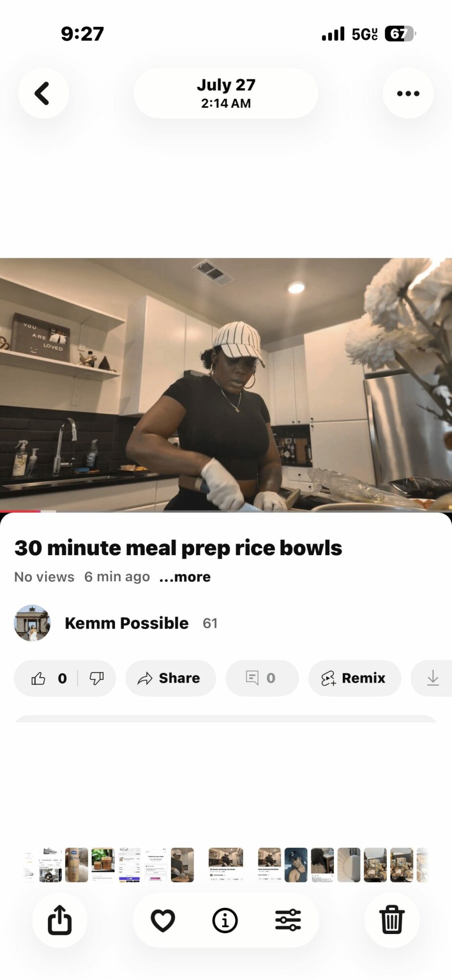Open the Kemm Possible channel avatar
The height and width of the screenshot is (980, 452).
pyautogui.click(x=32, y=623)
